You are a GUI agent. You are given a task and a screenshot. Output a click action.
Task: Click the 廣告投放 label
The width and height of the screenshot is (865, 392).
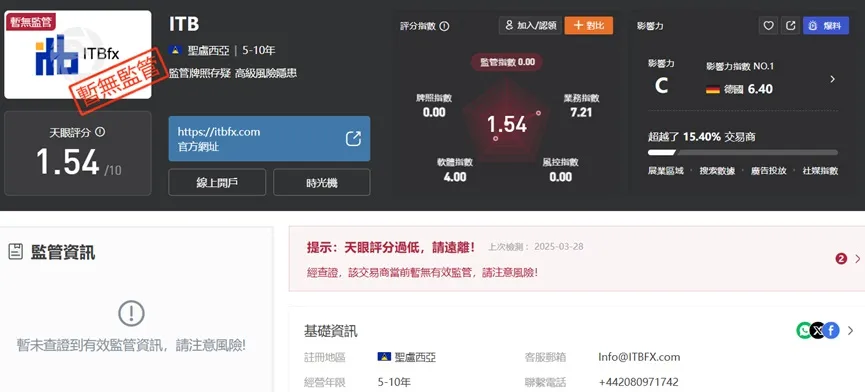click(768, 171)
